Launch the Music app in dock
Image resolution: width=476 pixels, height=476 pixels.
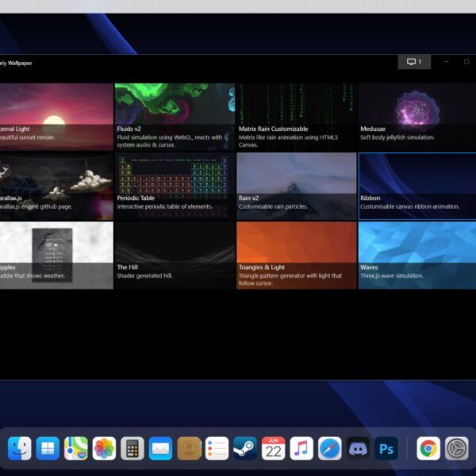301,448
